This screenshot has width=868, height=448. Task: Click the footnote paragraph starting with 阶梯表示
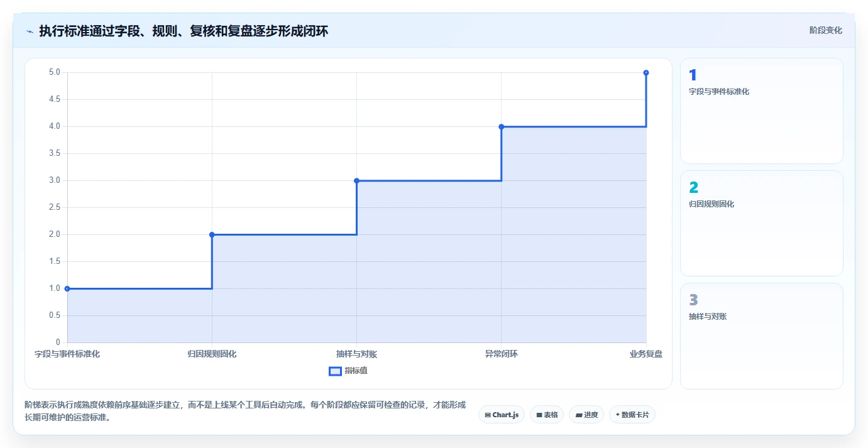245,411
